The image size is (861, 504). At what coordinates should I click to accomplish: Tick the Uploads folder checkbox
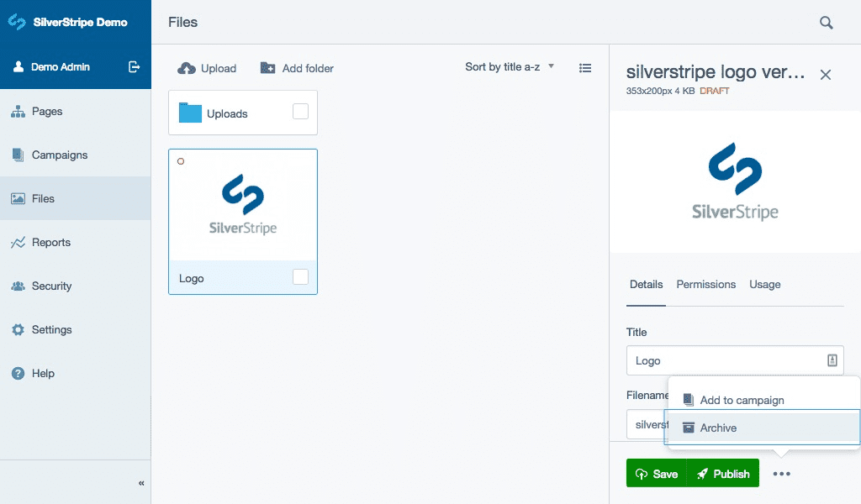300,112
